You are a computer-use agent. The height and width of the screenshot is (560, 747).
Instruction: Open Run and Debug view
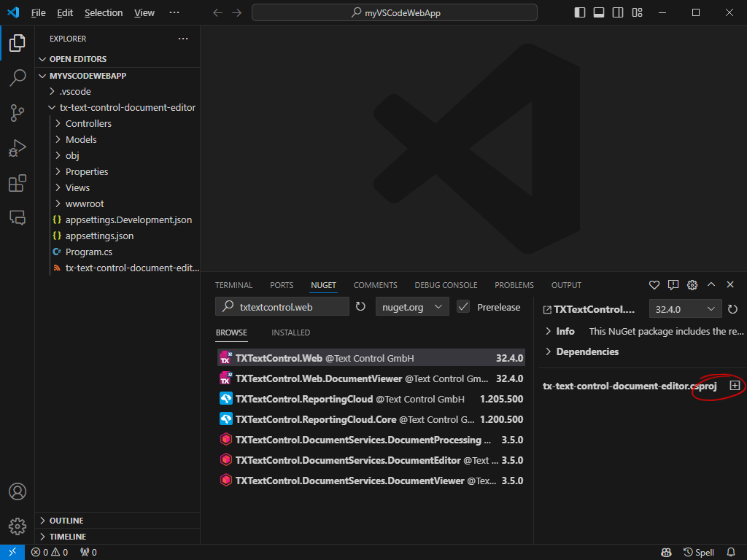click(x=18, y=148)
